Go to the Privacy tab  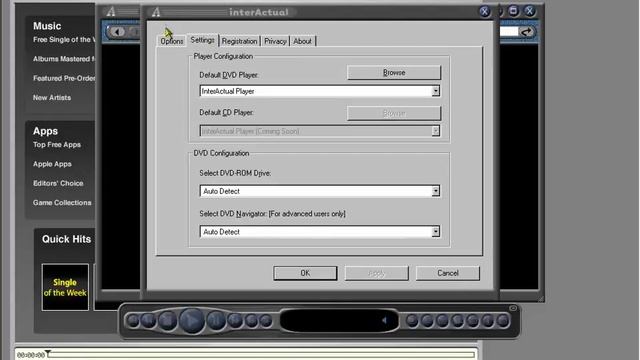(x=275, y=41)
